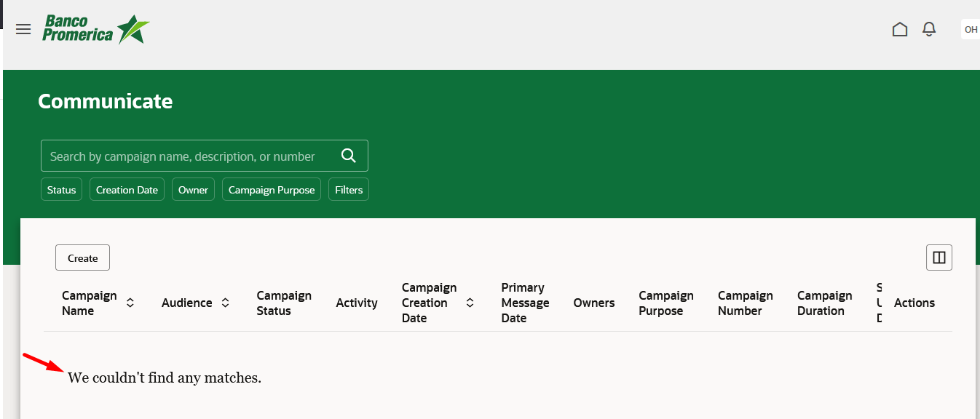Sort by Campaign Name using its chevrons
The image size is (980, 419).
pos(130,303)
